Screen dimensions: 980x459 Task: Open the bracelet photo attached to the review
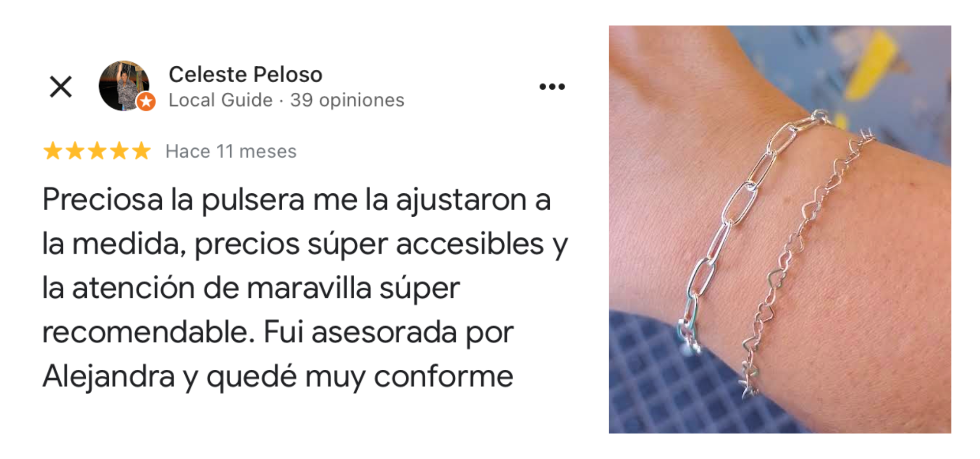pos(780,229)
